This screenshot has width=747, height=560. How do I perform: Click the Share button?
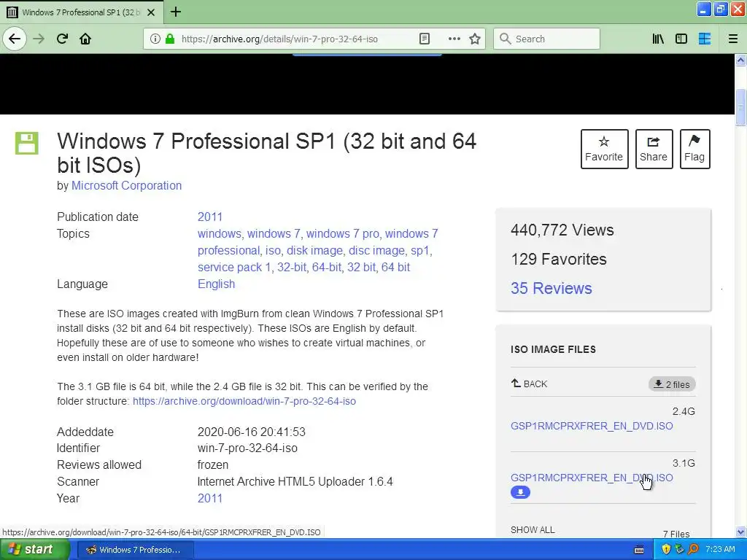[x=654, y=149]
